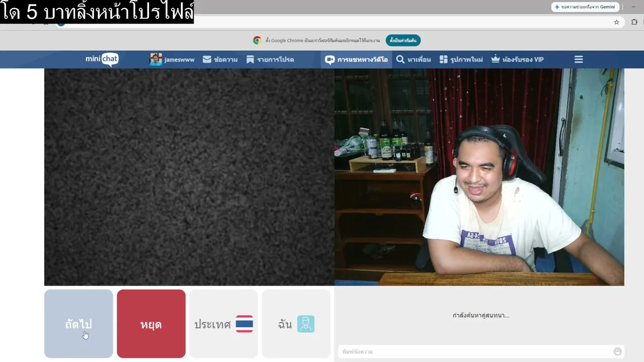The height and width of the screenshot is (362, 644).
Task: Open the ข้อความ messages envelope icon
Action: point(207,59)
